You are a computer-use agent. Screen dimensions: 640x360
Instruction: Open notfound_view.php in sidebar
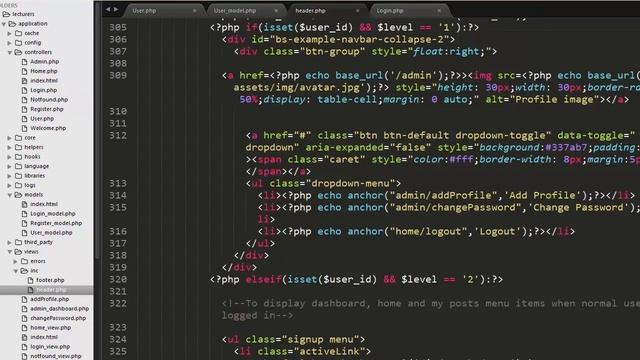56,356
